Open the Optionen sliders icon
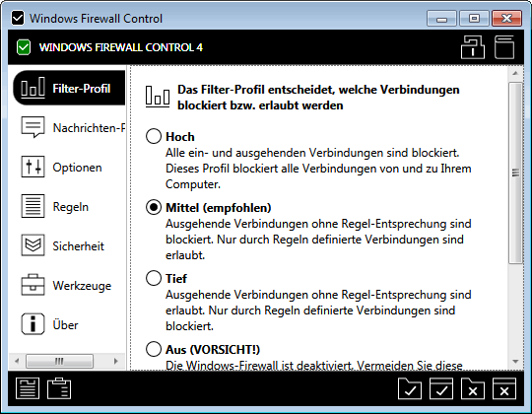This screenshot has height=414, width=532. (33, 167)
